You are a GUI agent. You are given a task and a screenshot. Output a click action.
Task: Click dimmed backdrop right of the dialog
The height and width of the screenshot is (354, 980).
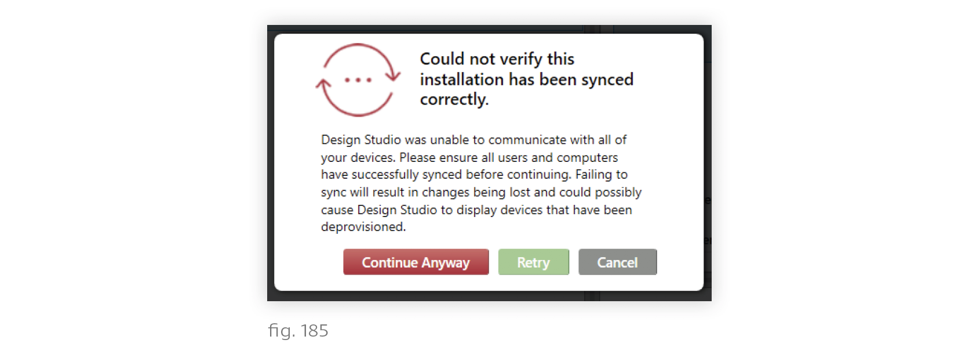708,162
